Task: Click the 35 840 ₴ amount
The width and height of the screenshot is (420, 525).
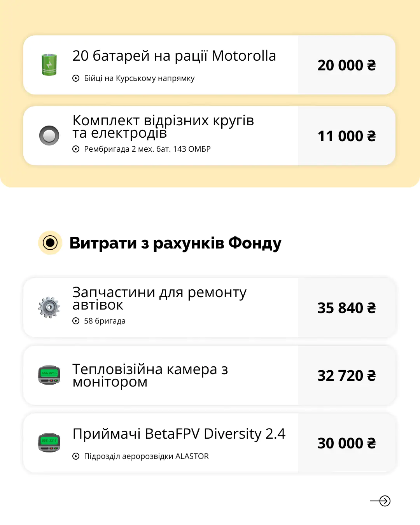Action: [346, 308]
